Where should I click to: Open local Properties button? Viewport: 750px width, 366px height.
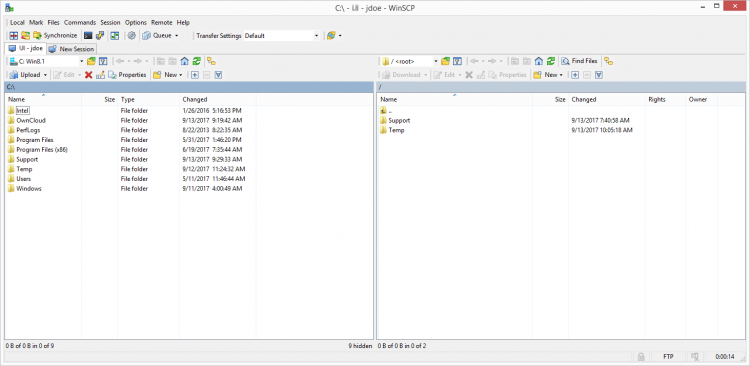point(127,75)
